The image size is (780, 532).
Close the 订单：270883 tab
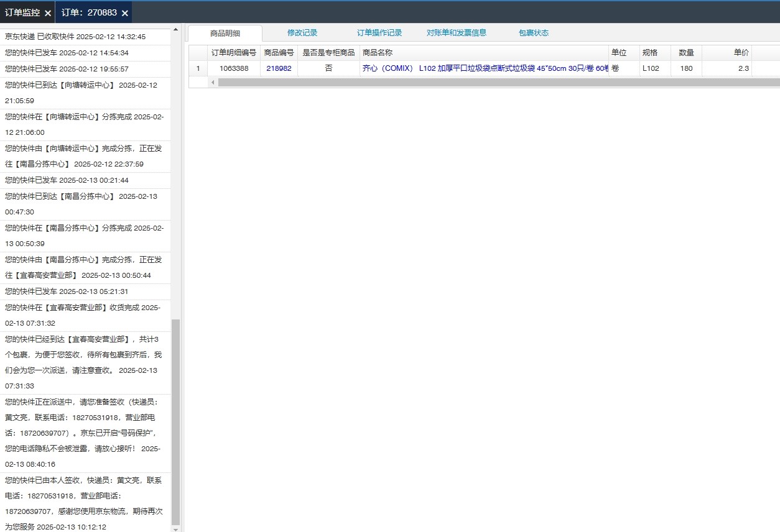[125, 13]
